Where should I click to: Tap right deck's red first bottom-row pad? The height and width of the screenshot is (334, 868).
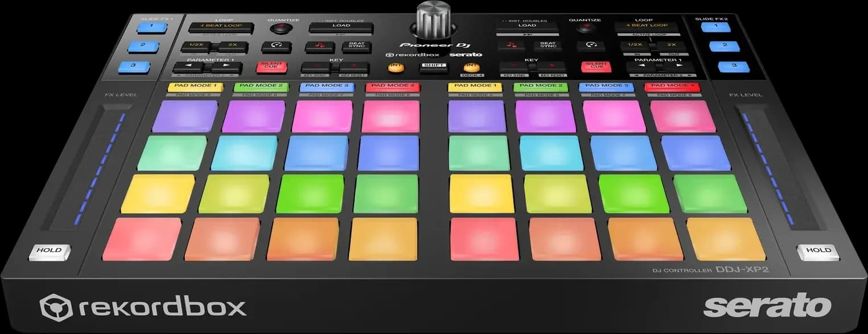click(x=484, y=238)
